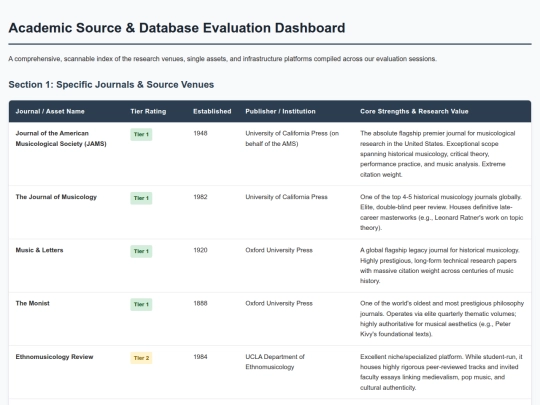
Task: Click the Music & Letters journal name
Action: point(39,250)
